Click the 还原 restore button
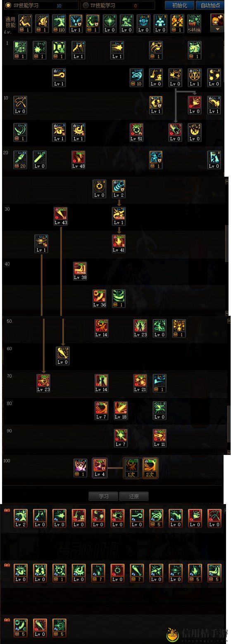 [x=133, y=496]
